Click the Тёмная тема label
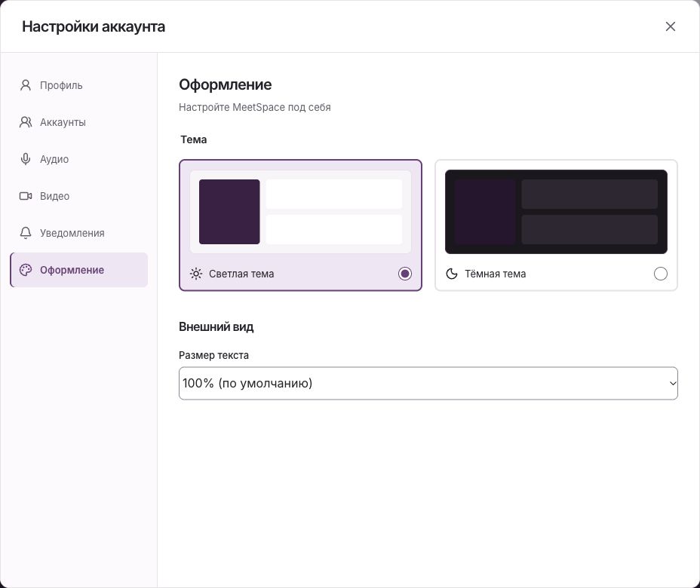The image size is (700, 588). pyautogui.click(x=495, y=274)
